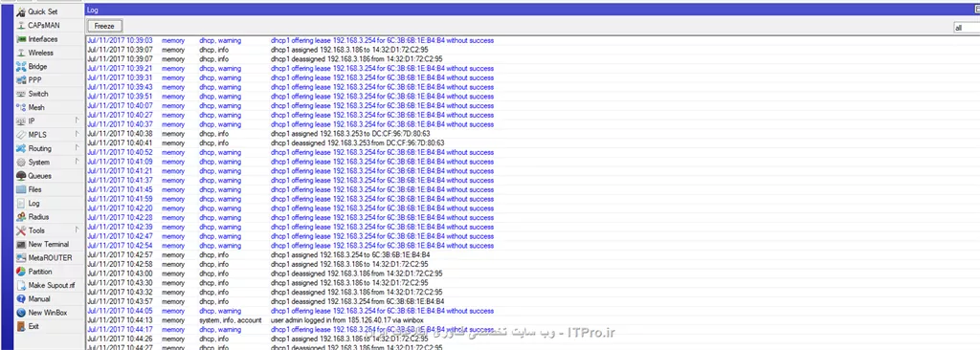Launch New Terminal from the sidebar
The width and height of the screenshot is (980, 350).
[x=48, y=245]
